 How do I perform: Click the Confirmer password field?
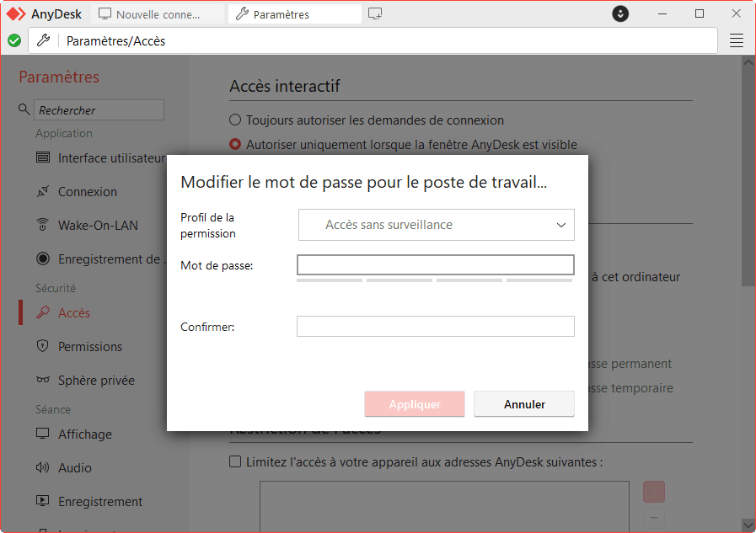tap(435, 327)
